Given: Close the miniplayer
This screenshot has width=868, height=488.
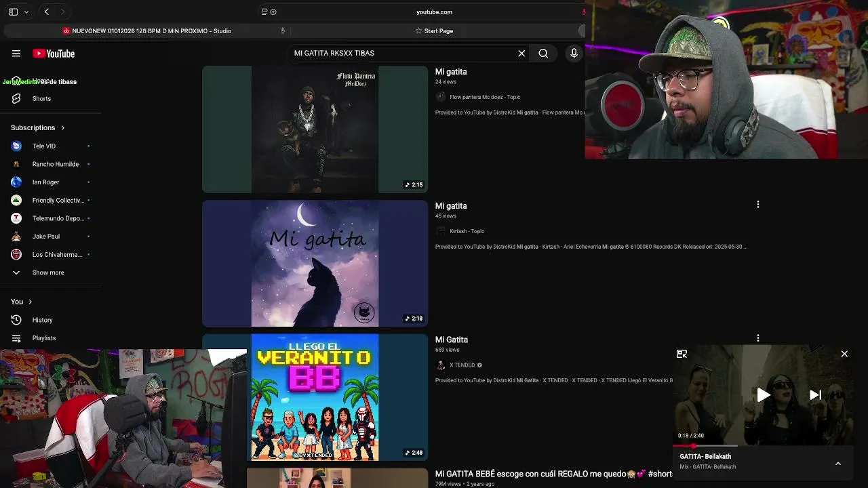Looking at the screenshot, I should coord(844,354).
